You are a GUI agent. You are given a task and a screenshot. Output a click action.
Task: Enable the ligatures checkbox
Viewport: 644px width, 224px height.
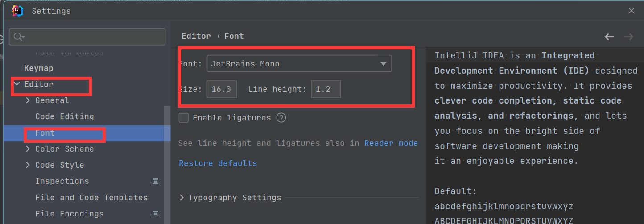(183, 118)
